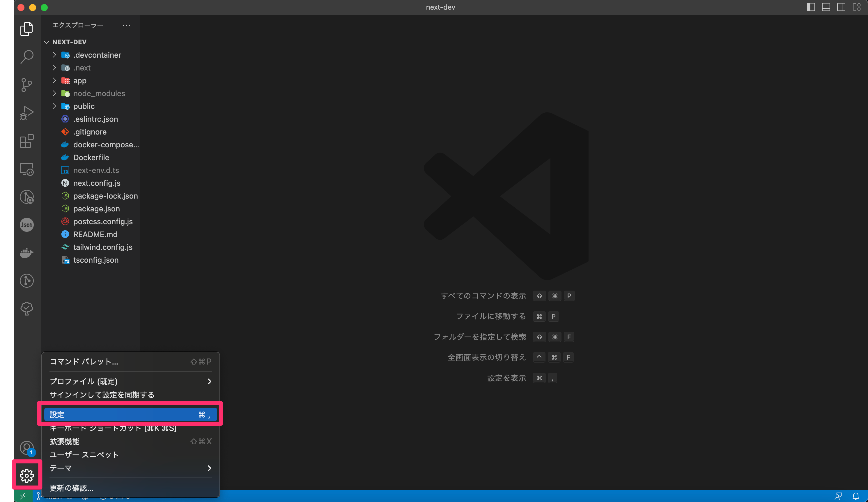Click the remote indicator in the status bar
This screenshot has height=502, width=868.
(23, 496)
